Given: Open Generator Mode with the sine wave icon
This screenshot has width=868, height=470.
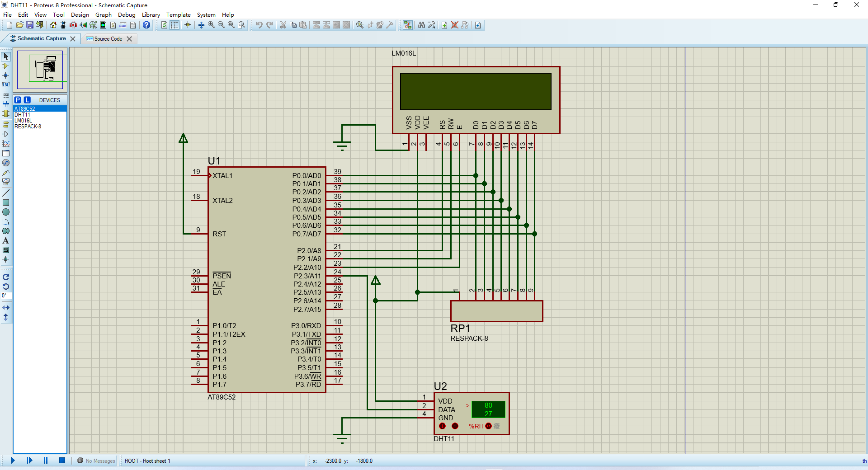Looking at the screenshot, I should pyautogui.click(x=6, y=163).
